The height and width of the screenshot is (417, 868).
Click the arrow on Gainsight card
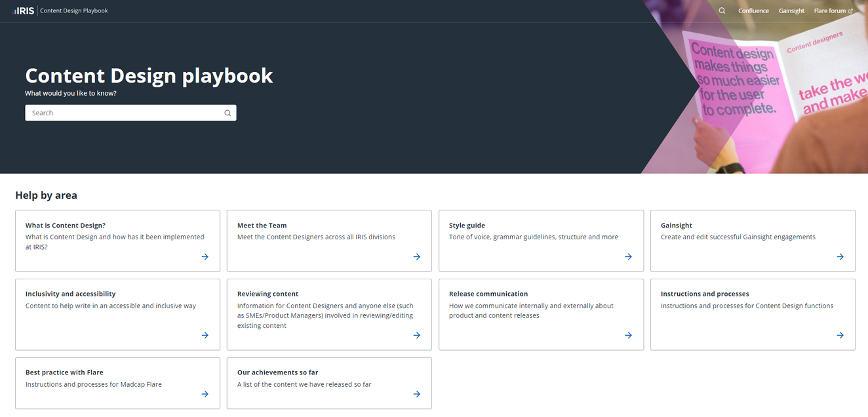point(840,257)
